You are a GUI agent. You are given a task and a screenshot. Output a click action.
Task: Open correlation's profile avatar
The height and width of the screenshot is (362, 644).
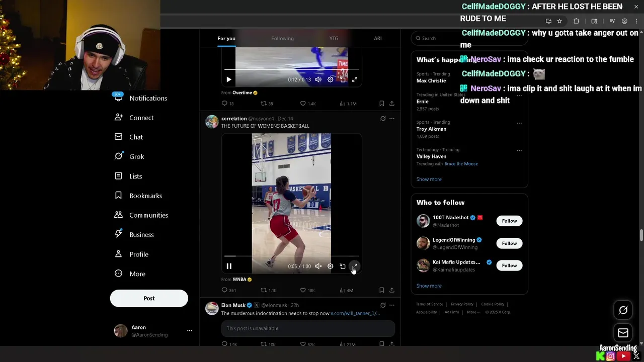click(x=212, y=122)
